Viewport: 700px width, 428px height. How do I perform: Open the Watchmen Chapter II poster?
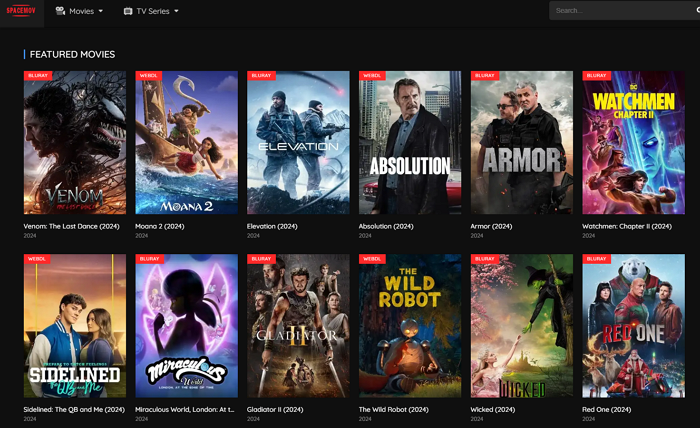tap(633, 143)
